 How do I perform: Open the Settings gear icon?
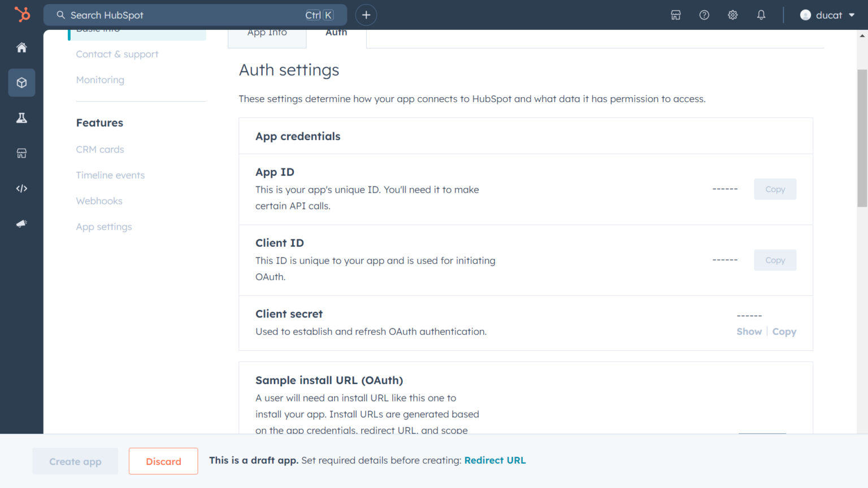(733, 15)
